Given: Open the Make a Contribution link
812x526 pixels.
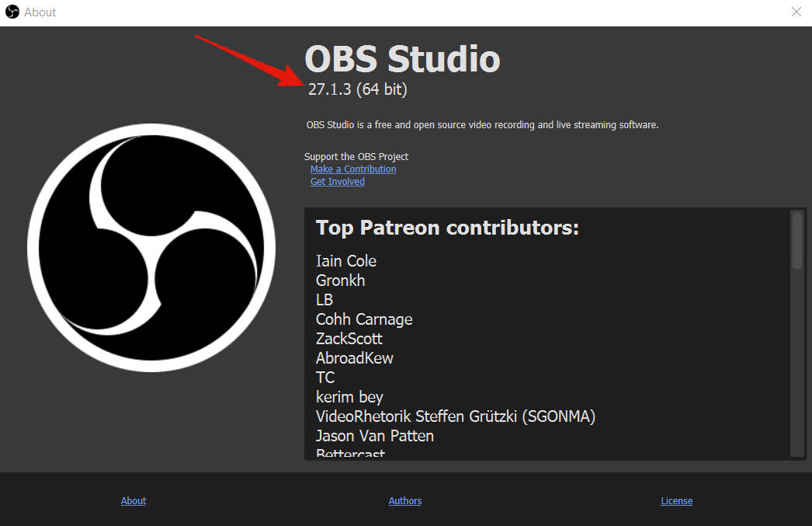Looking at the screenshot, I should click(353, 169).
